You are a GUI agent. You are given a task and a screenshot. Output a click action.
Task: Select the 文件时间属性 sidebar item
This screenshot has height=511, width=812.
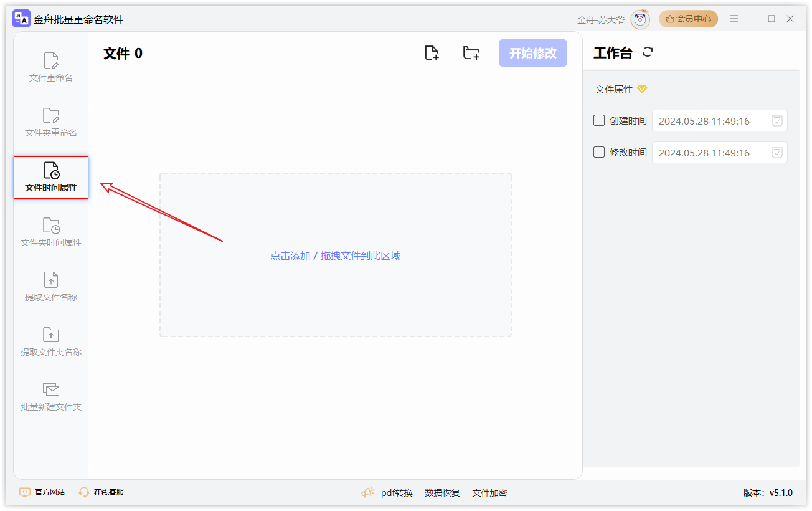click(51, 178)
